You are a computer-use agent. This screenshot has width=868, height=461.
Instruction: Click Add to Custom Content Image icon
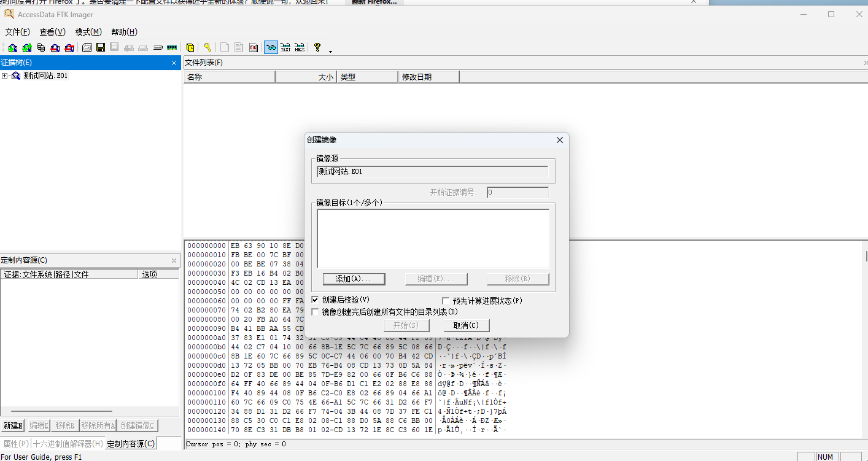(x=129, y=47)
